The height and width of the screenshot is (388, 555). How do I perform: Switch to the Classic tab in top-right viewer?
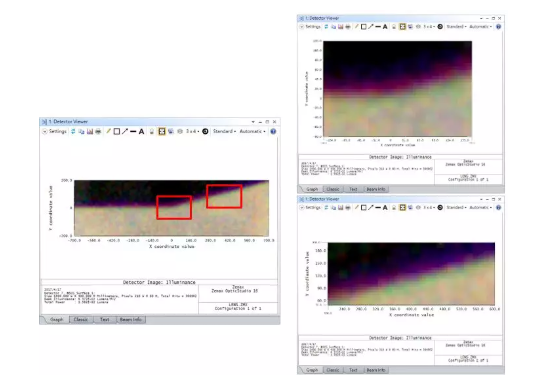333,189
